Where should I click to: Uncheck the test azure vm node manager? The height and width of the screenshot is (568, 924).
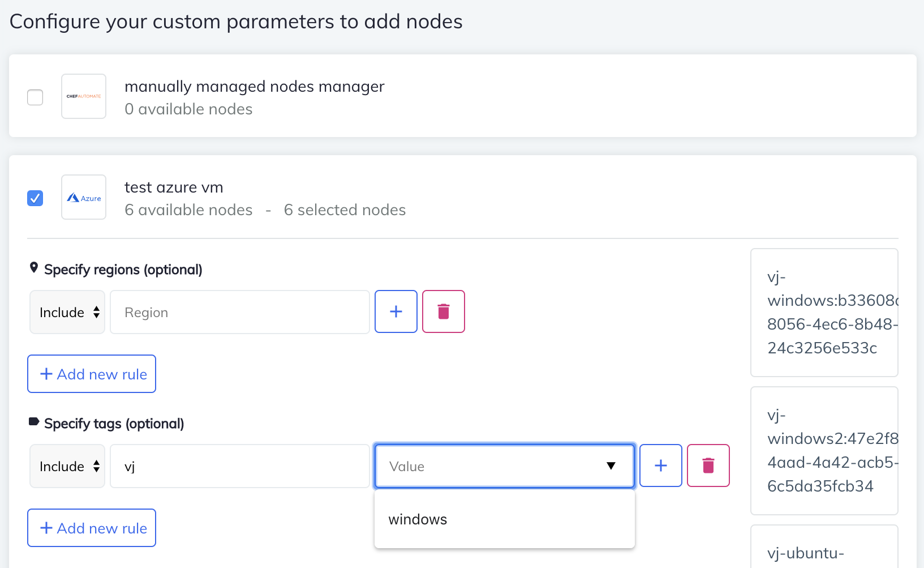(x=35, y=198)
